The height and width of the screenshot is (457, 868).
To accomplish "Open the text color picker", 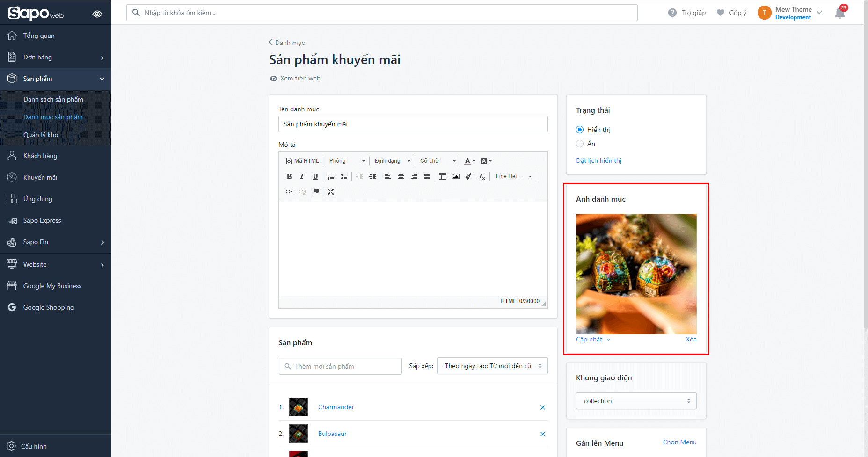I will pyautogui.click(x=469, y=161).
